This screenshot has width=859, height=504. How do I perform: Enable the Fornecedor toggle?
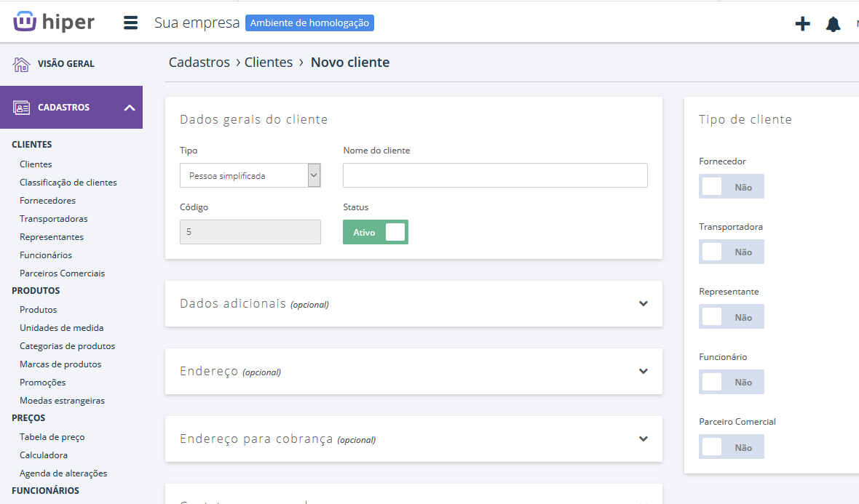731,187
